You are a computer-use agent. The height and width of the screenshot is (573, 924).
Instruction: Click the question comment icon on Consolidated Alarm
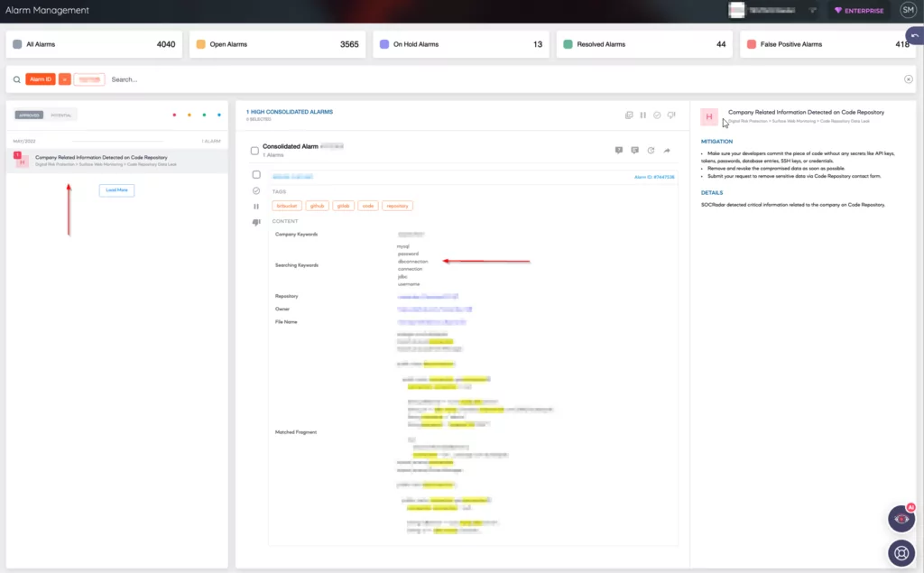click(619, 151)
